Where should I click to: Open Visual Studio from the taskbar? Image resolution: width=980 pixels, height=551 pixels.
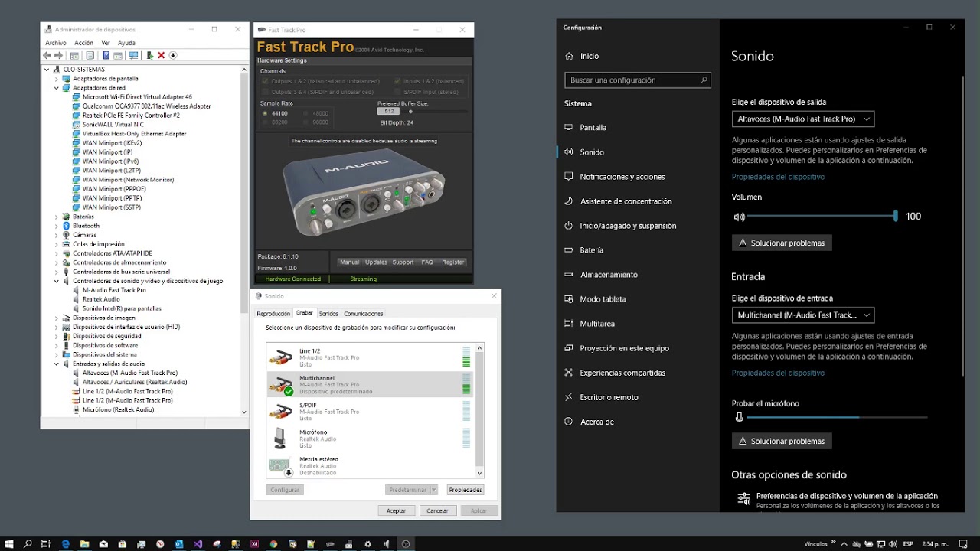198,544
